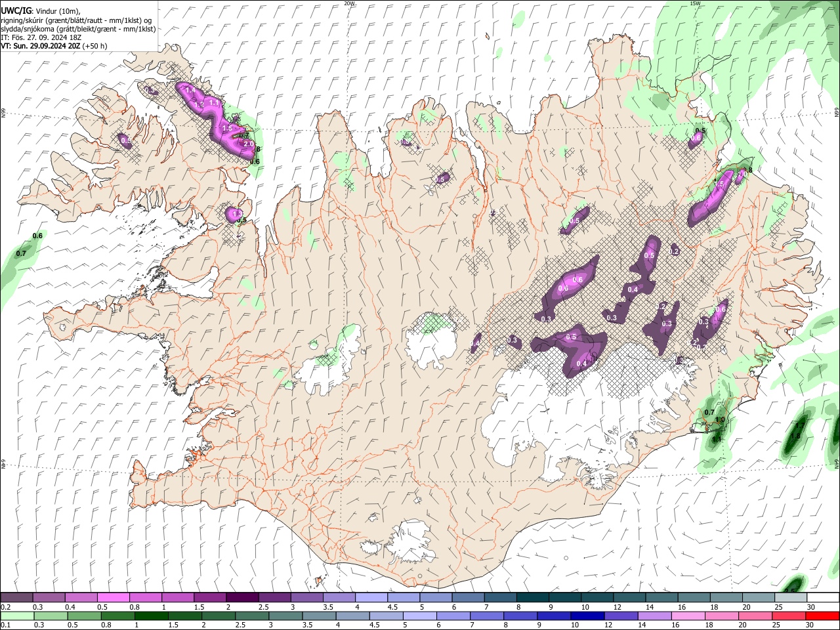Click the 'rigning/skúrir' rain description line

[x=77, y=20]
